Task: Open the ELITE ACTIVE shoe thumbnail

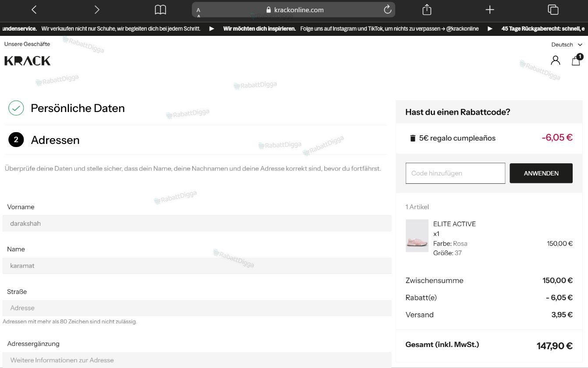Action: click(417, 236)
